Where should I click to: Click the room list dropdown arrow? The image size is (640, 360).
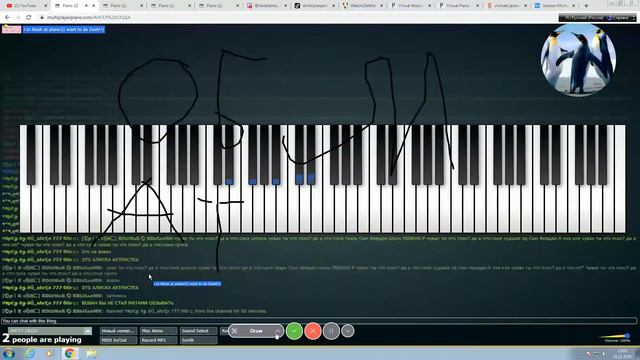[x=88, y=331]
